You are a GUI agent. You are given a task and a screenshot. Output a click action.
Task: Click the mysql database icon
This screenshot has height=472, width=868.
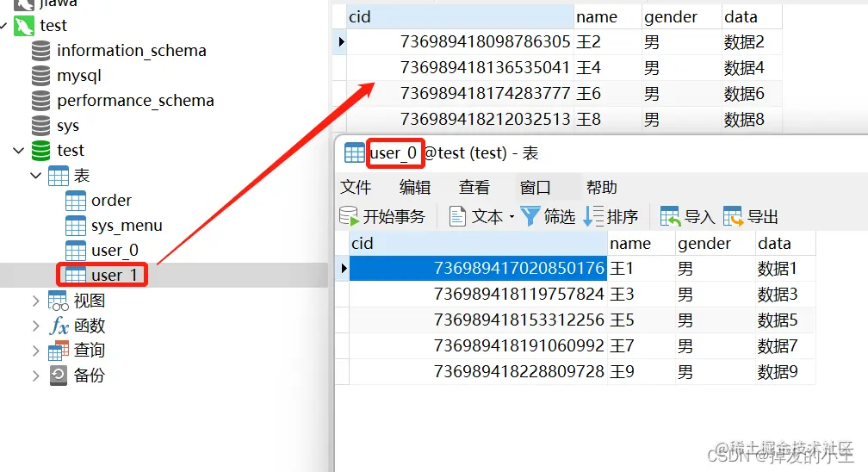point(41,75)
